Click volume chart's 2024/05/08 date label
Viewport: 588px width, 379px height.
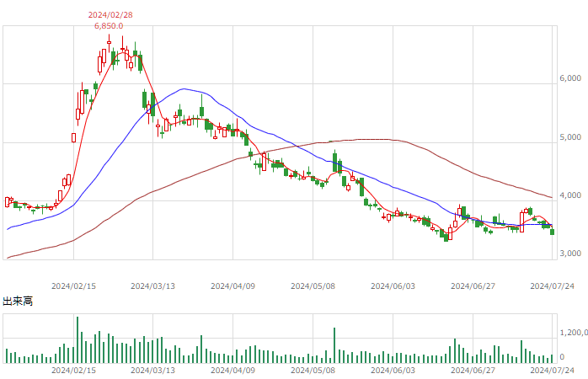click(313, 371)
